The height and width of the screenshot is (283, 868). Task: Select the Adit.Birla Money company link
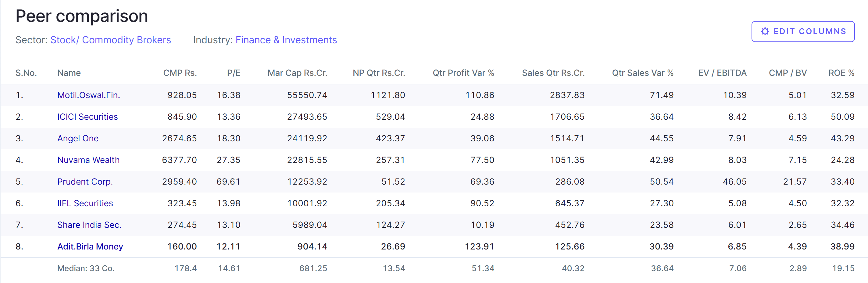click(90, 247)
